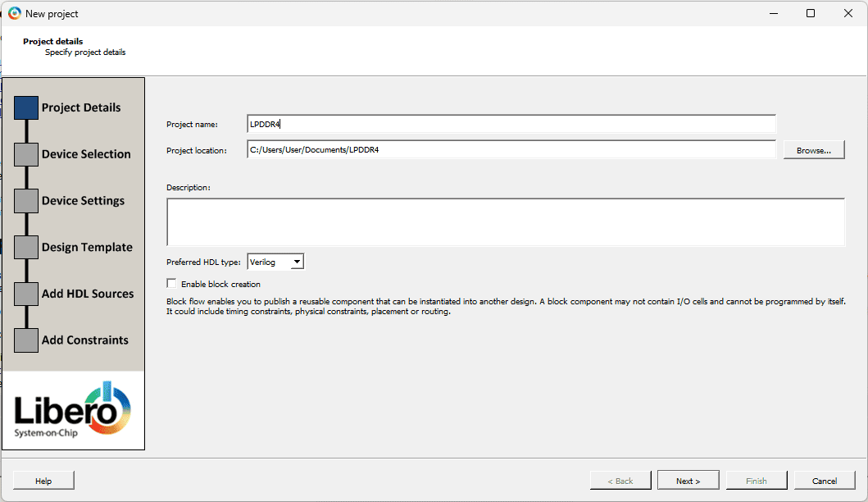
Task: Enable block creation checkbox
Action: coord(171,283)
